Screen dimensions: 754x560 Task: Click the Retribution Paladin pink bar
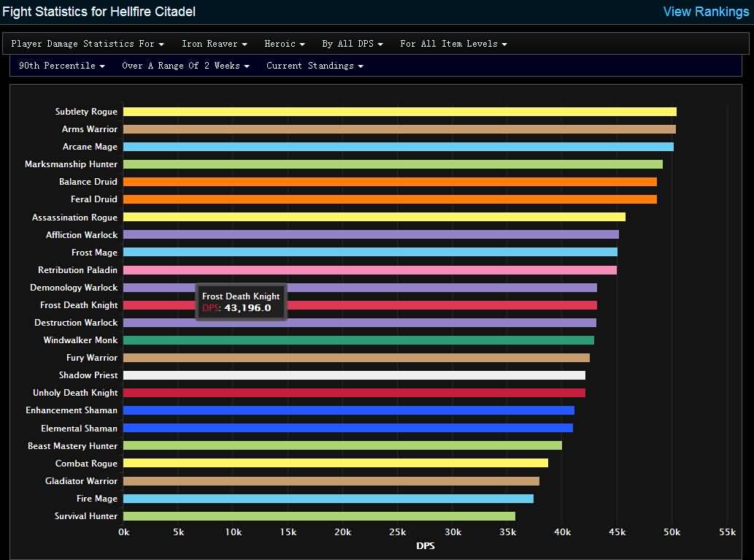(x=370, y=270)
